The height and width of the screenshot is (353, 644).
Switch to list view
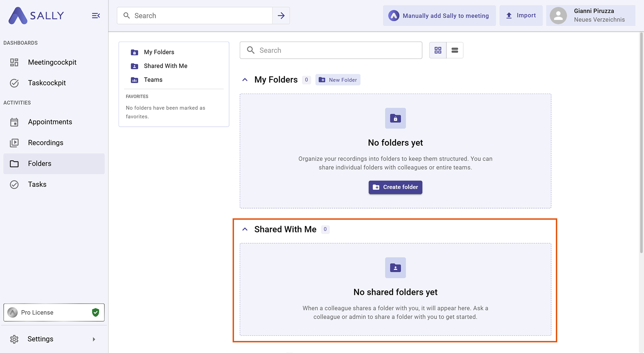pyautogui.click(x=455, y=50)
